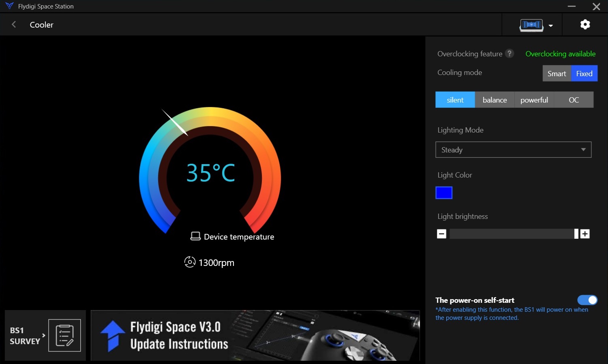Image resolution: width=608 pixels, height=364 pixels.
Task: Click the Overclocking available status text
Action: 561,54
